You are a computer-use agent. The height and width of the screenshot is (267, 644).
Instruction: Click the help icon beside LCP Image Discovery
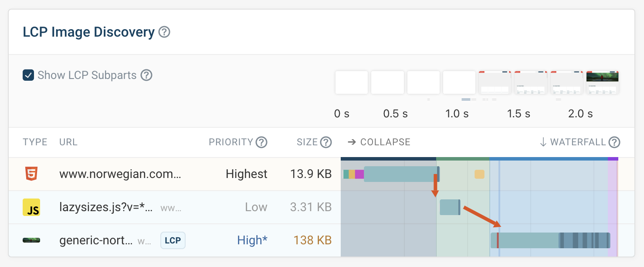click(x=164, y=32)
